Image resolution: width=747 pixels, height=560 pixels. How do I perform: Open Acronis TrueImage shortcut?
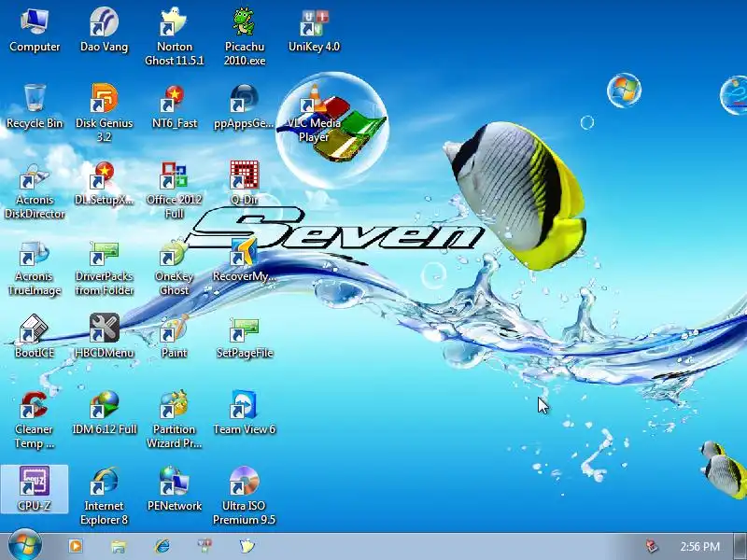click(35, 269)
